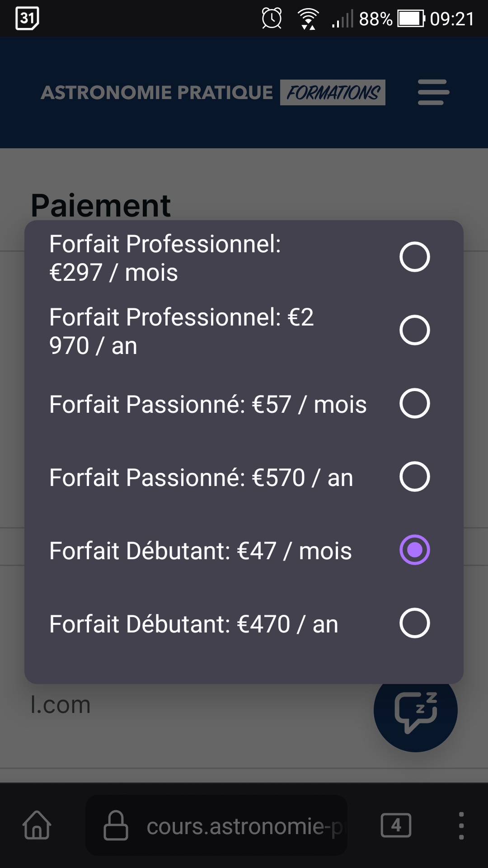Select Forfait Professionnel €2 970 / an radio
This screenshot has width=488, height=868.
[x=414, y=330]
